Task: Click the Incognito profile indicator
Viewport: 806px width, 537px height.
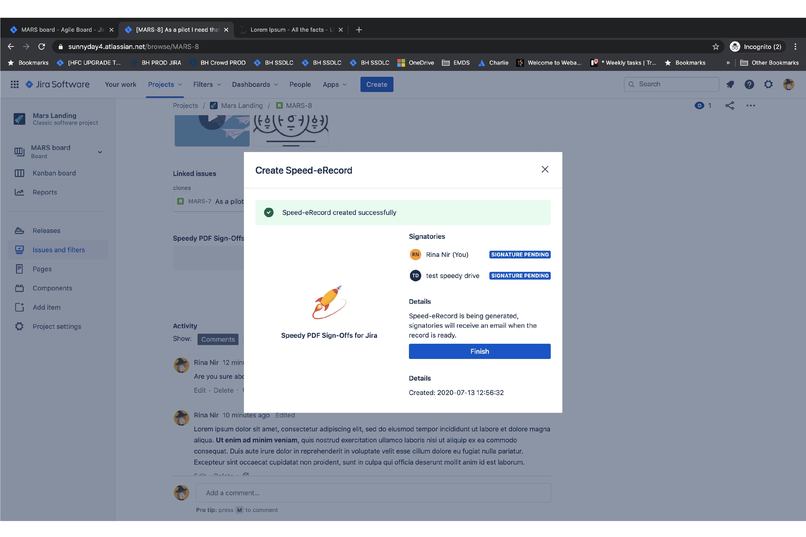Action: coord(756,46)
